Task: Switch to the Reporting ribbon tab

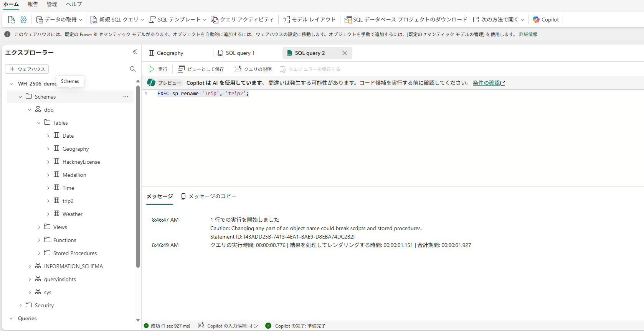Action: (33, 4)
